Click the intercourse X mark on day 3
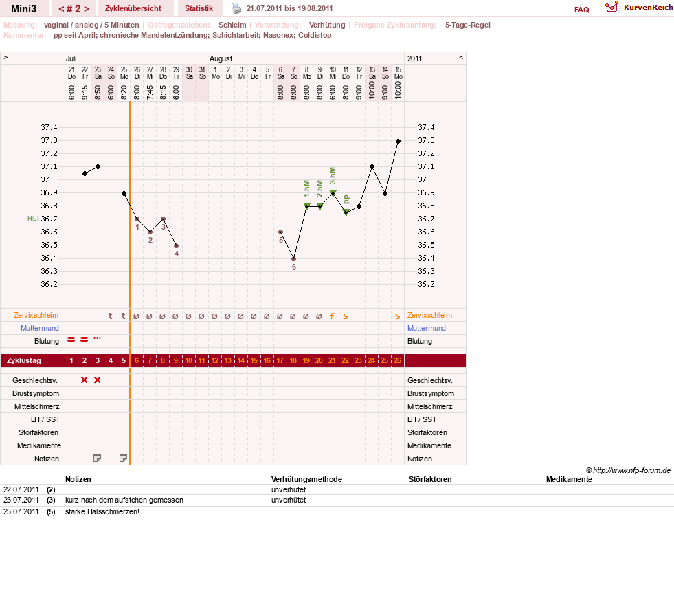This screenshot has width=674, height=616. (98, 379)
